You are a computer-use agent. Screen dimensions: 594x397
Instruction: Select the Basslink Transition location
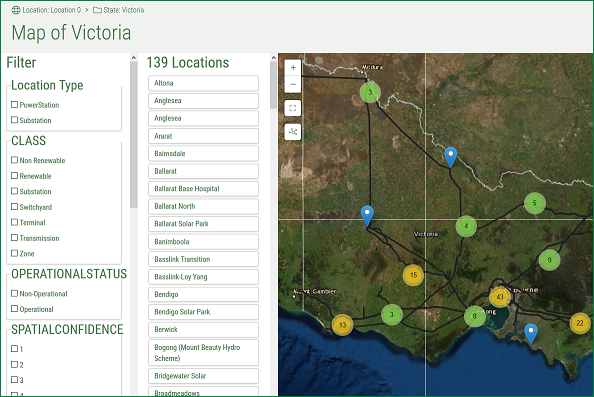[x=203, y=259]
